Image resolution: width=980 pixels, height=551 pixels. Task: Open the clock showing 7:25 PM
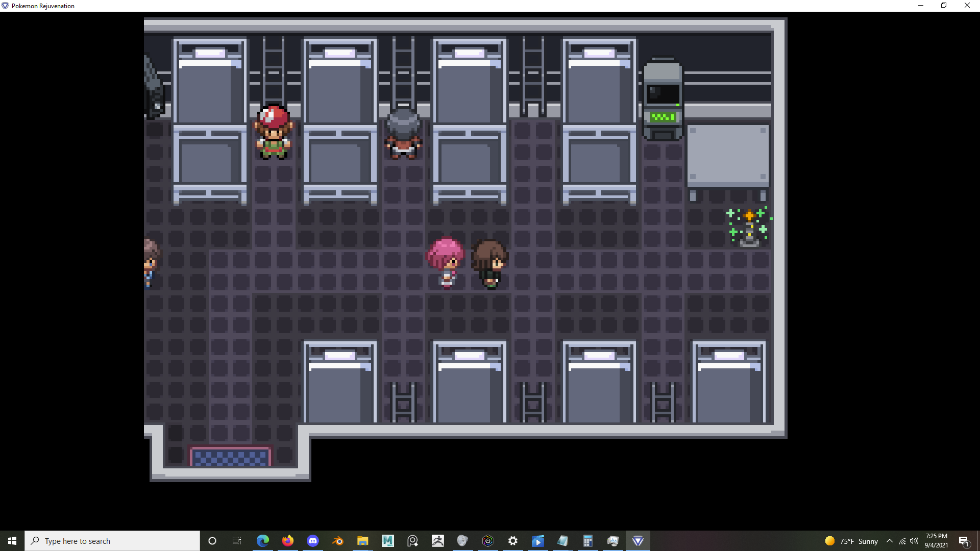937,541
